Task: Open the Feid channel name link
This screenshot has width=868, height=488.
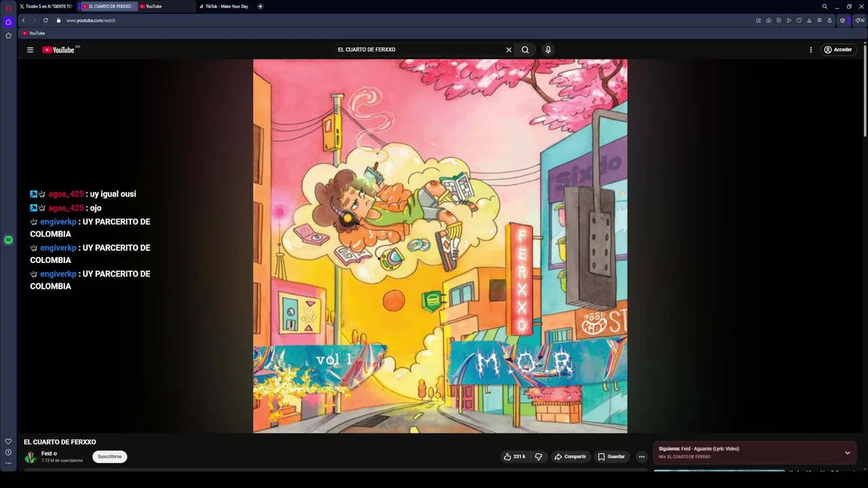Action: tap(47, 453)
